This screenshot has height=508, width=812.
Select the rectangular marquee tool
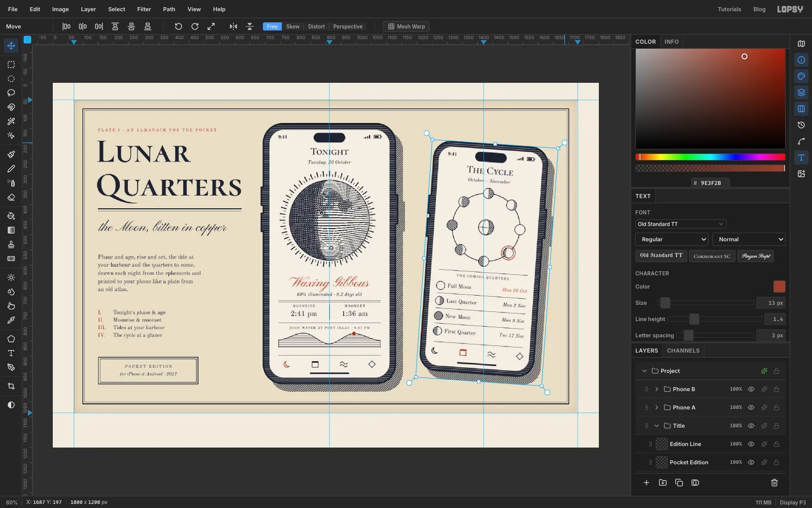(11, 65)
